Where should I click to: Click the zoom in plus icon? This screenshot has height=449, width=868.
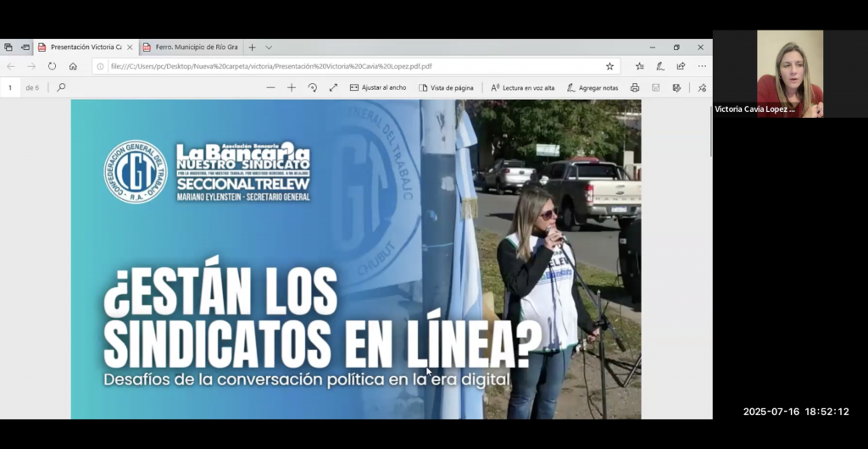(292, 87)
